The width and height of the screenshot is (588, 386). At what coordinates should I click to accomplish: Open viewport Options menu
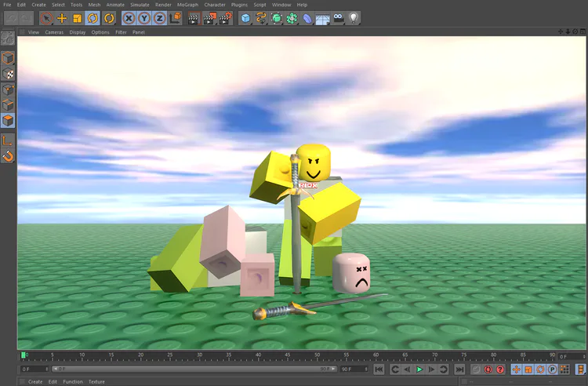(100, 32)
